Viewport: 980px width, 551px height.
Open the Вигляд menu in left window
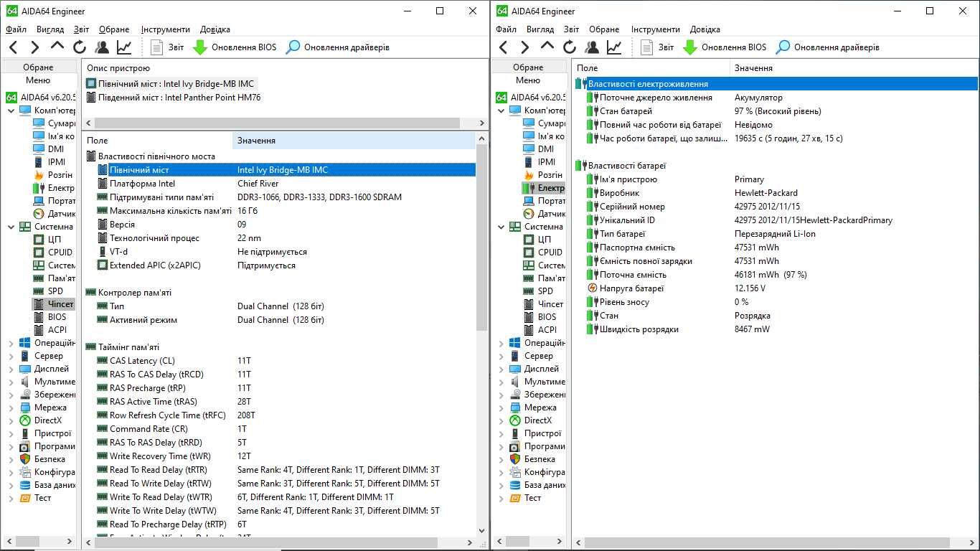pyautogui.click(x=50, y=29)
